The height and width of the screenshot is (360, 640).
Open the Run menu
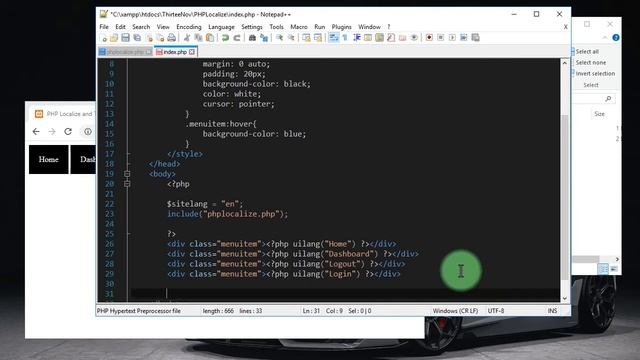[320, 27]
